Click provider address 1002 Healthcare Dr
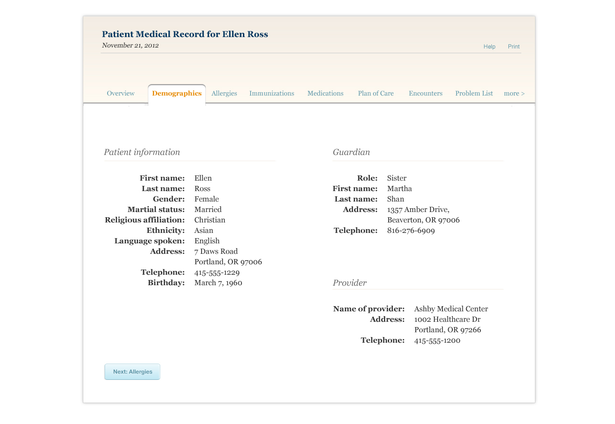 coord(447,319)
